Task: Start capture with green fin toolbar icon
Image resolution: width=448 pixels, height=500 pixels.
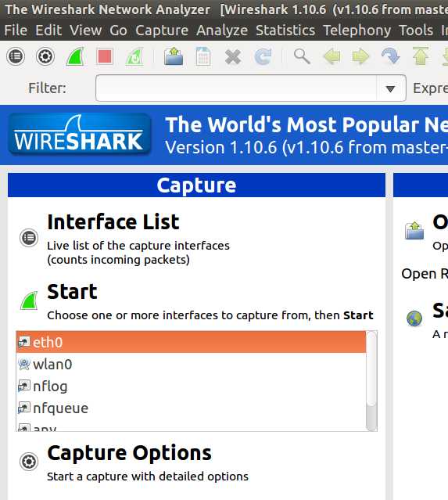Action: coord(75,57)
